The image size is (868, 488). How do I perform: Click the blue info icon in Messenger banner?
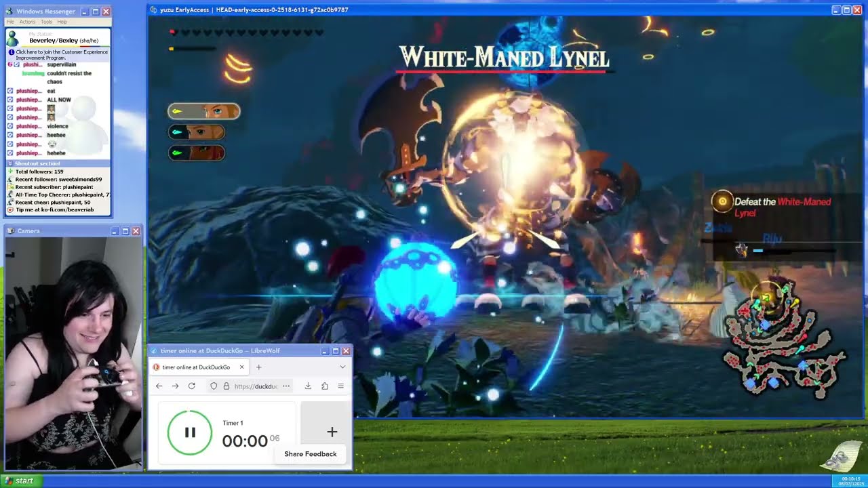tap(12, 52)
